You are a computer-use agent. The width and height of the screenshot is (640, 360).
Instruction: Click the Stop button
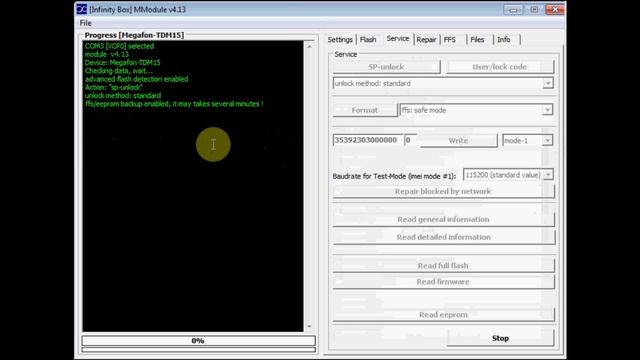point(500,338)
